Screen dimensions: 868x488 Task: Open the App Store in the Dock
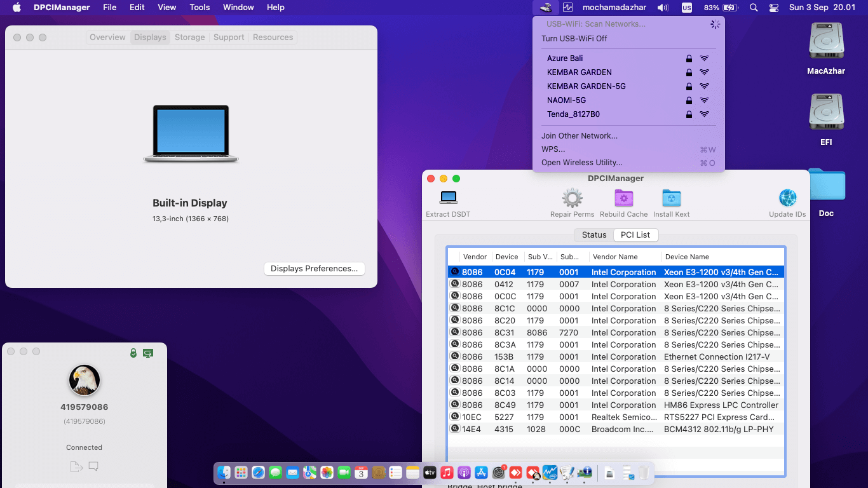pyautogui.click(x=481, y=472)
